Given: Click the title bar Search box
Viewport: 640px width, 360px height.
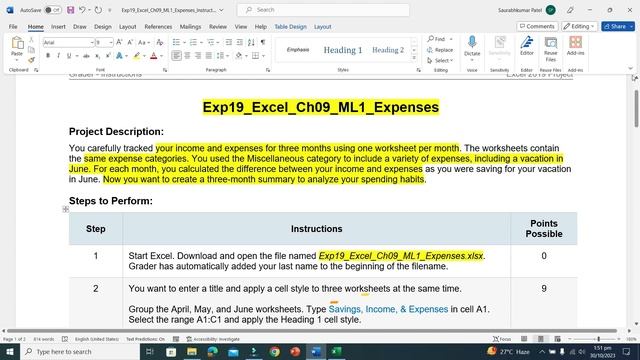Looking at the screenshot, I should (323, 10).
